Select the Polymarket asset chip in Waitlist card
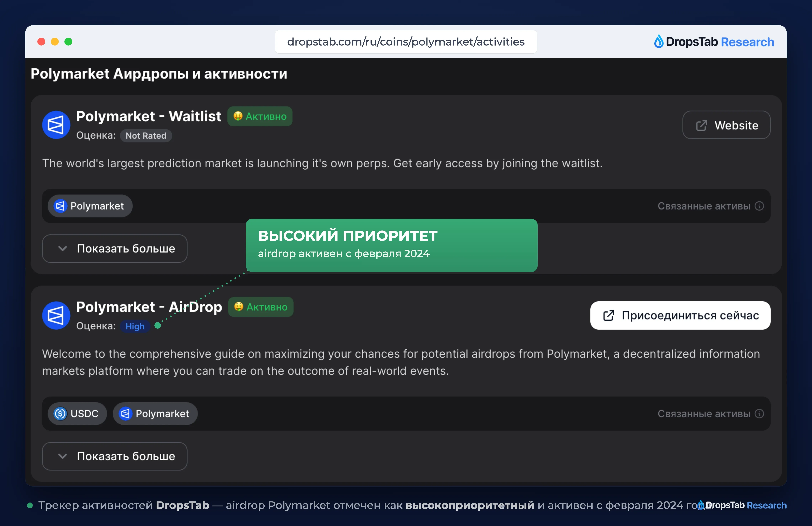 90,206
